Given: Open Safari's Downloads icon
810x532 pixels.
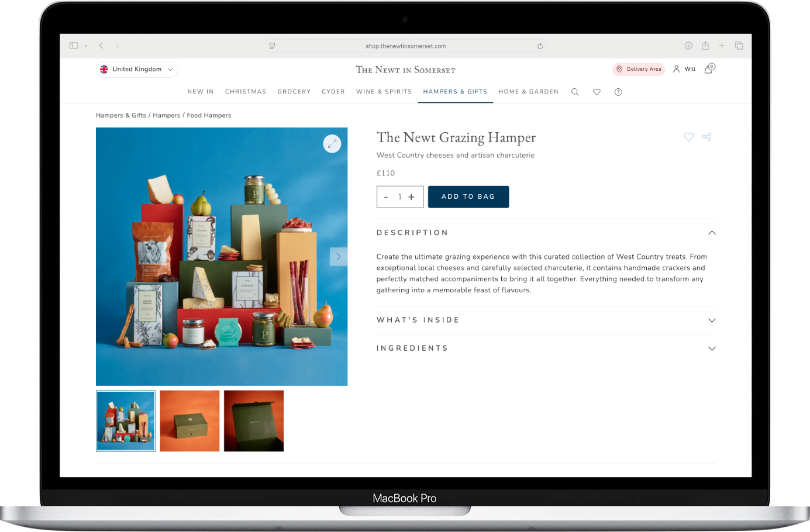Looking at the screenshot, I should pos(688,45).
